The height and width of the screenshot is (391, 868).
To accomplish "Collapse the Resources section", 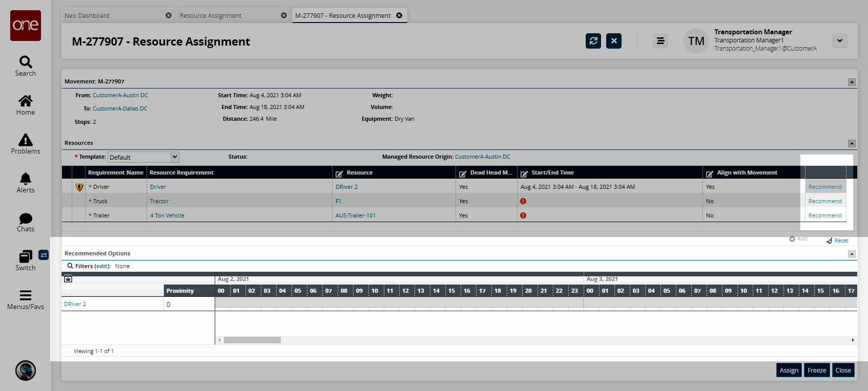I will [852, 143].
